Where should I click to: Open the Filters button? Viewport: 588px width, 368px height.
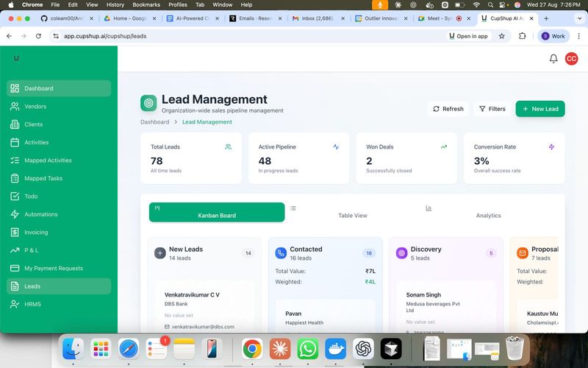(x=492, y=109)
